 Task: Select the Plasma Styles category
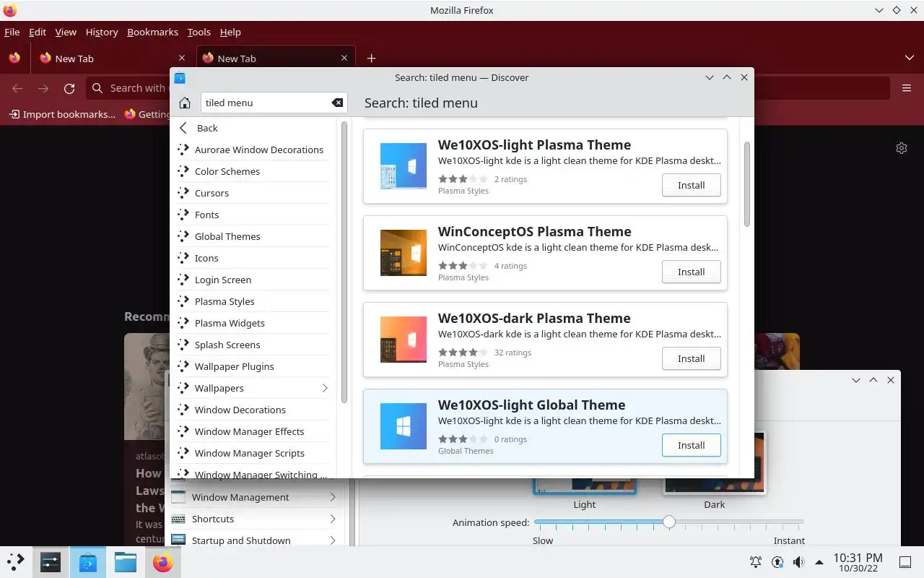coord(253,301)
